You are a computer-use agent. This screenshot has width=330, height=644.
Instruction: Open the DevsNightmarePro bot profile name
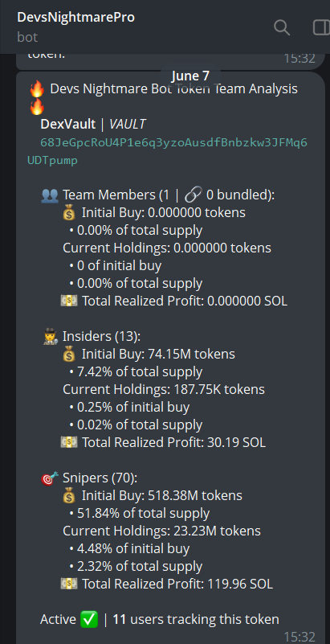(x=75, y=17)
